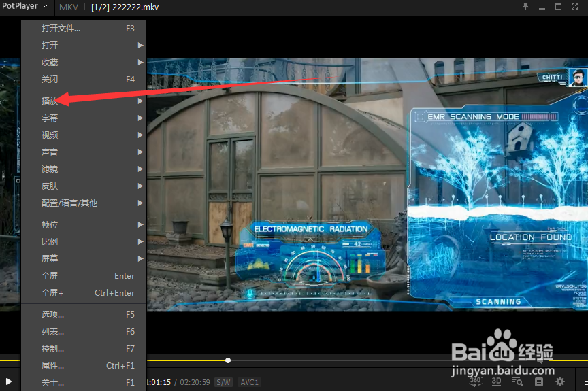Open 关于... menu entry

(84, 382)
